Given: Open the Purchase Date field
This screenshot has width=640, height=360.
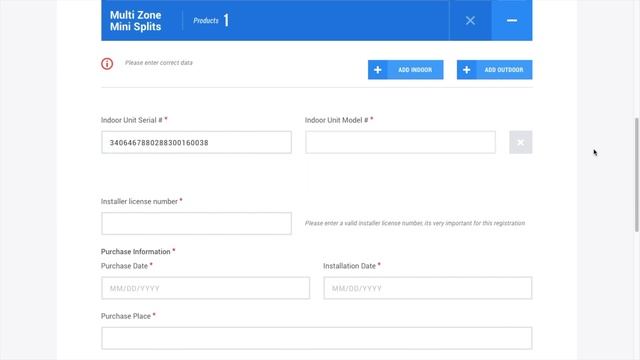Looking at the screenshot, I should (x=205, y=288).
